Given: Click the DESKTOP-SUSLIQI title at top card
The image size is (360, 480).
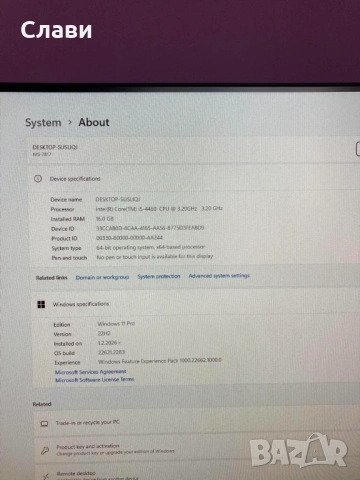Looking at the screenshot, I should pos(55,147).
